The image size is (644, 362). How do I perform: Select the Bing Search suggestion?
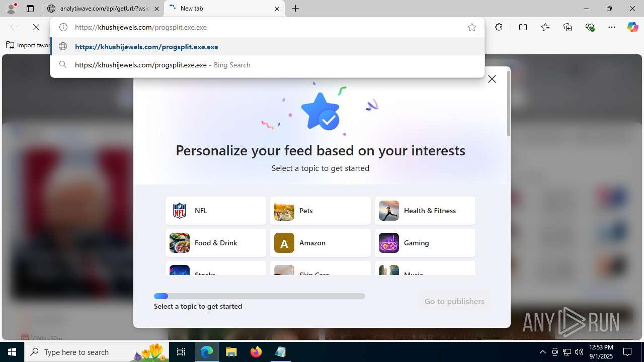(x=268, y=65)
